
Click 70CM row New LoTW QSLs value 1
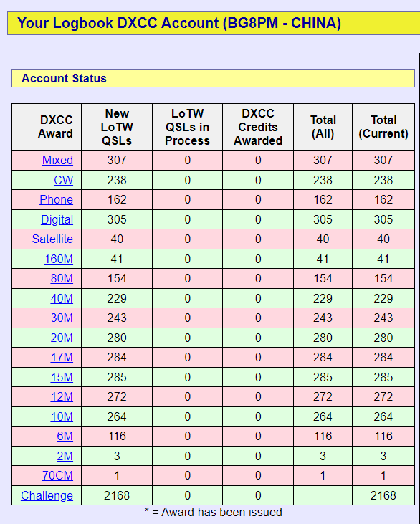[x=117, y=475]
